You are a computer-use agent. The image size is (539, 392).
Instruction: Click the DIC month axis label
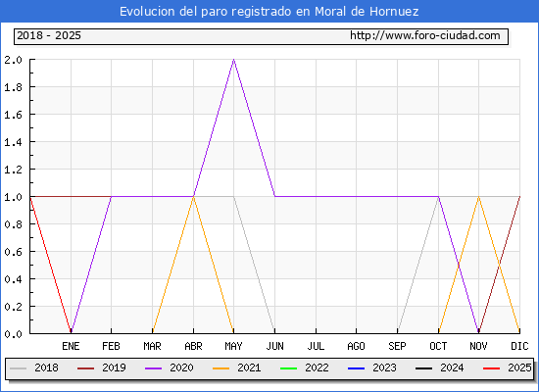tap(519, 346)
